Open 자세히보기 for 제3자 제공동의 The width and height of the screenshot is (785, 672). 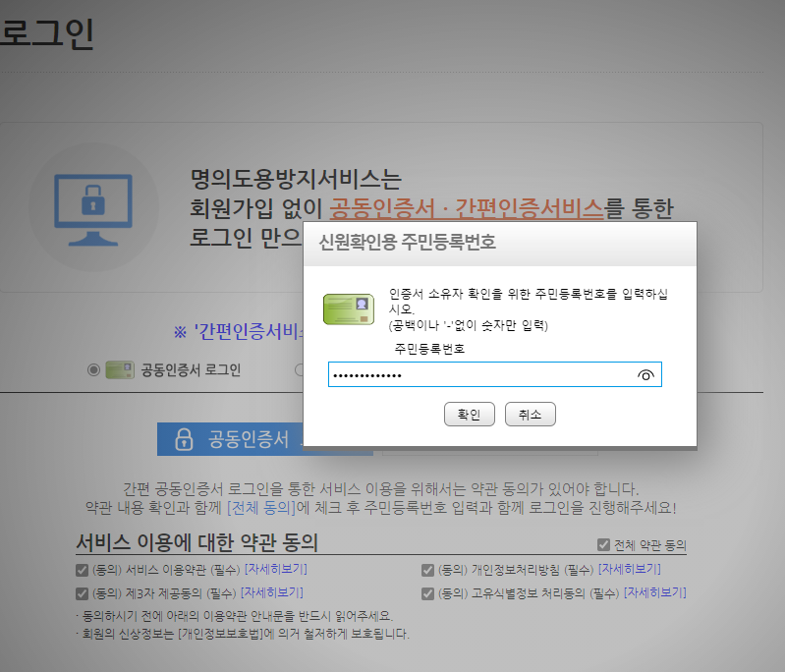point(272,592)
